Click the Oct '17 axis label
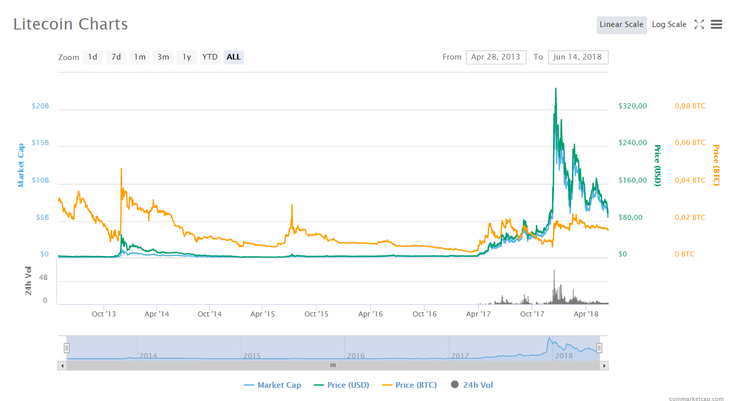The width and height of the screenshot is (750, 401). coord(532,314)
